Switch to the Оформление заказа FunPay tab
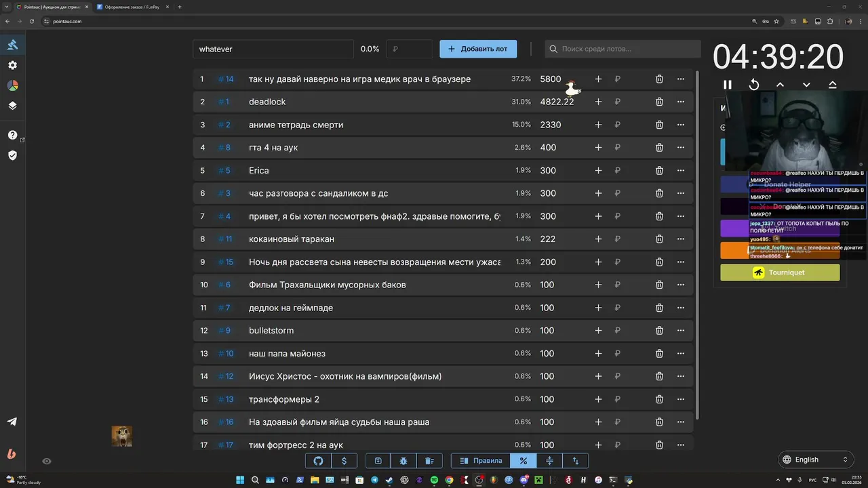The image size is (868, 488). click(132, 7)
